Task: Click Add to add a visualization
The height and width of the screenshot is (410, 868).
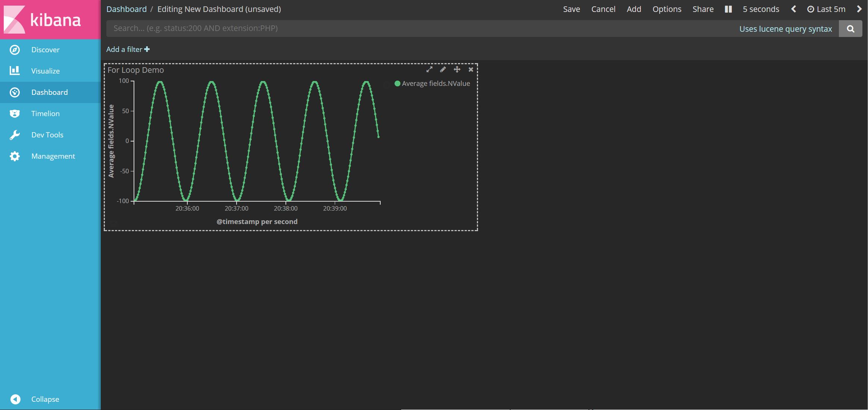Action: pos(634,9)
